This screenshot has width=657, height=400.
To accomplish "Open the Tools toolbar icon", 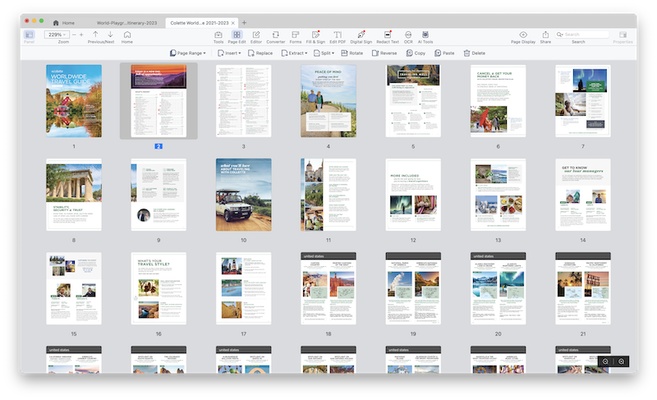I will click(x=218, y=35).
